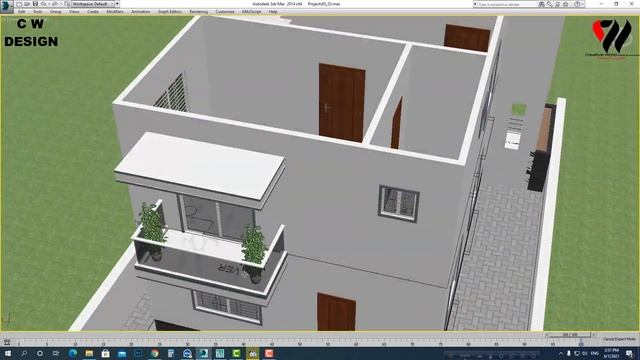Open File Explorer from the taskbar
Screen dimensions: 640x360
coord(89,353)
